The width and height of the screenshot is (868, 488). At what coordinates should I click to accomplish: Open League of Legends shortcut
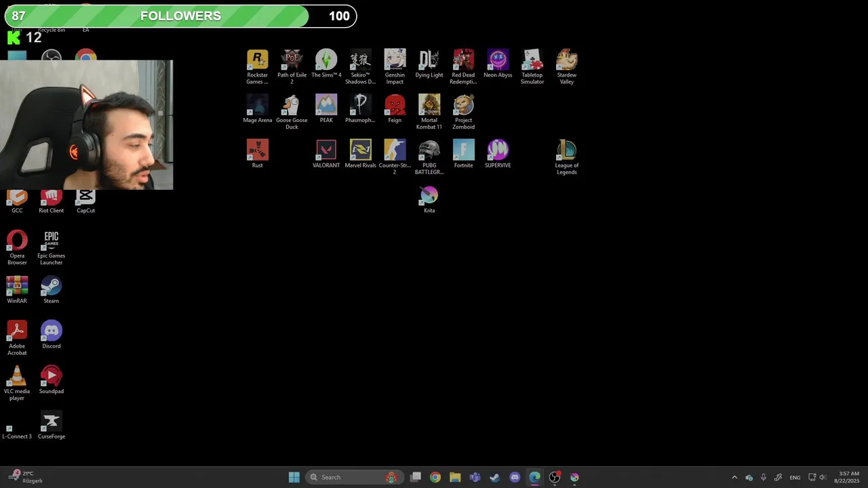click(567, 157)
